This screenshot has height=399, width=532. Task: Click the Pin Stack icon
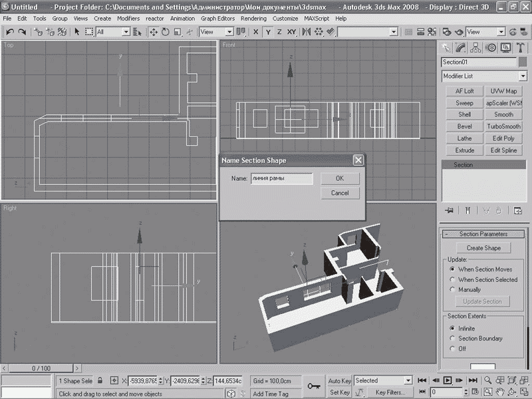tap(449, 211)
